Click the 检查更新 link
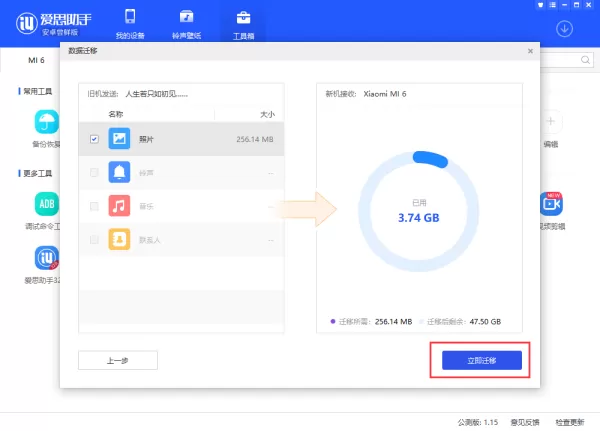 pos(570,422)
